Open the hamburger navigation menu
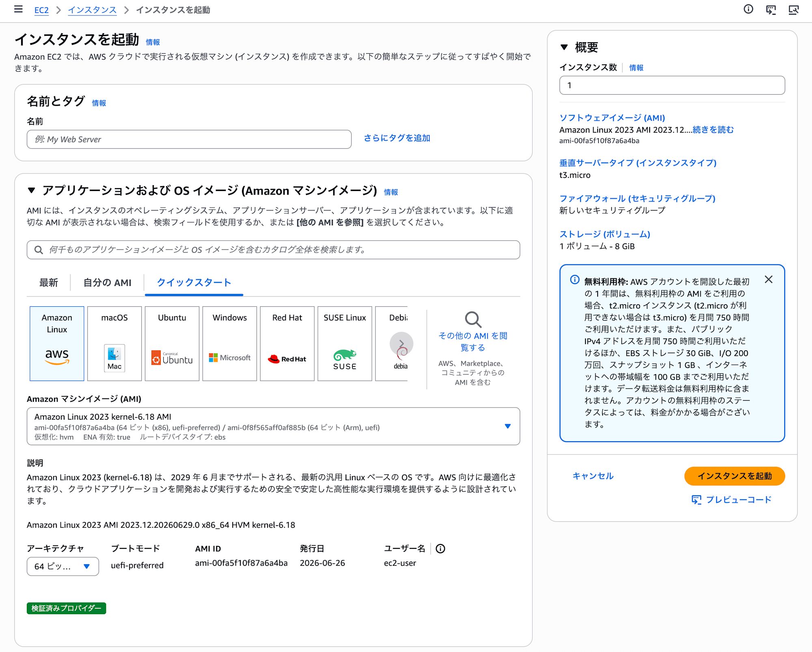This screenshot has height=652, width=812. [x=18, y=9]
